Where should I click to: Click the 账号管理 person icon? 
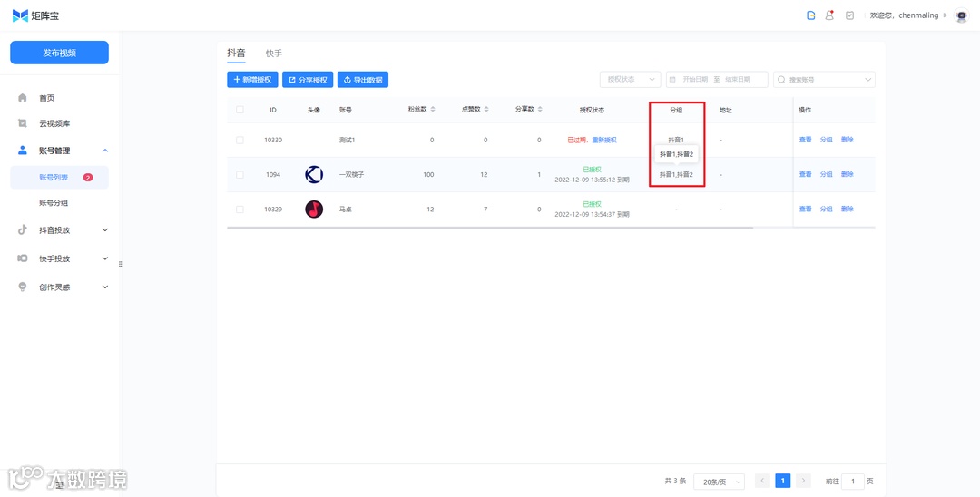pos(23,150)
